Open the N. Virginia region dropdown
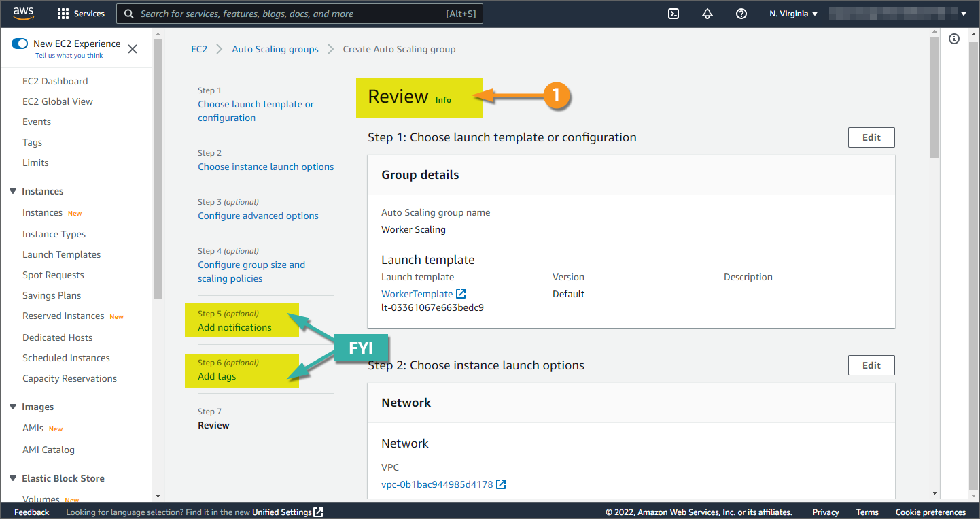980x519 pixels. 793,14
